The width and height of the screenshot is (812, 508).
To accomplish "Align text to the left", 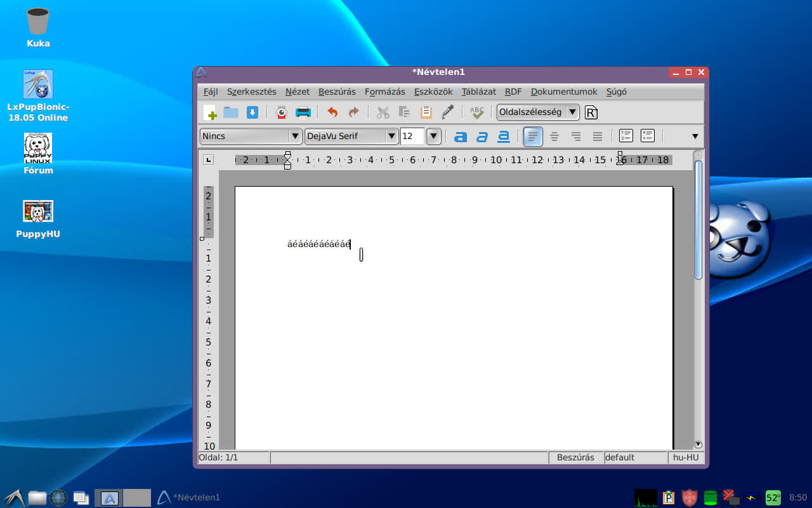I will pyautogui.click(x=533, y=136).
